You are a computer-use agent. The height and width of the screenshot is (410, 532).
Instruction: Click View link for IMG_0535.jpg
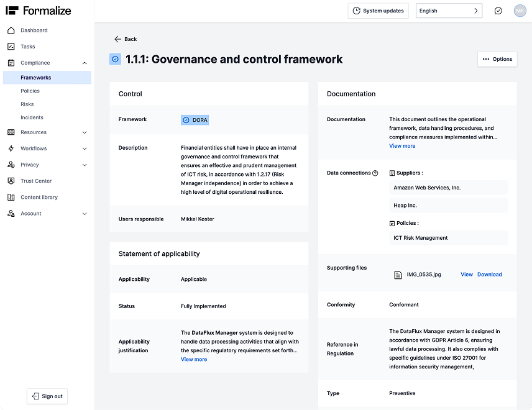tap(467, 275)
